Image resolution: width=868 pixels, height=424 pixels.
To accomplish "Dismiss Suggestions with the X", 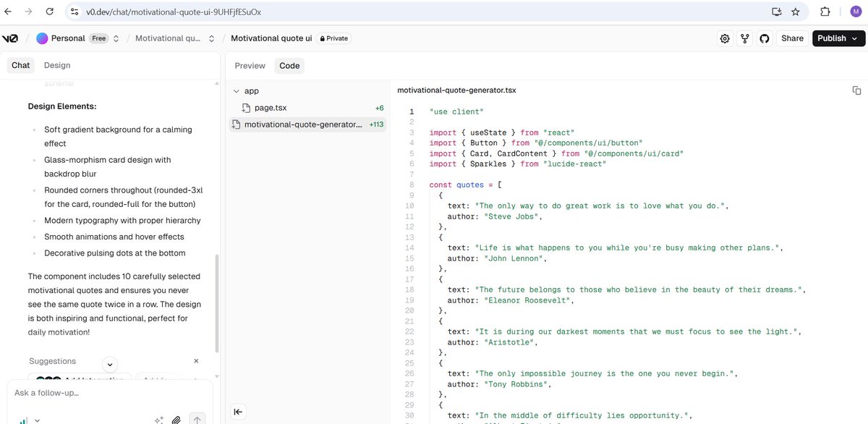I will pos(196,360).
